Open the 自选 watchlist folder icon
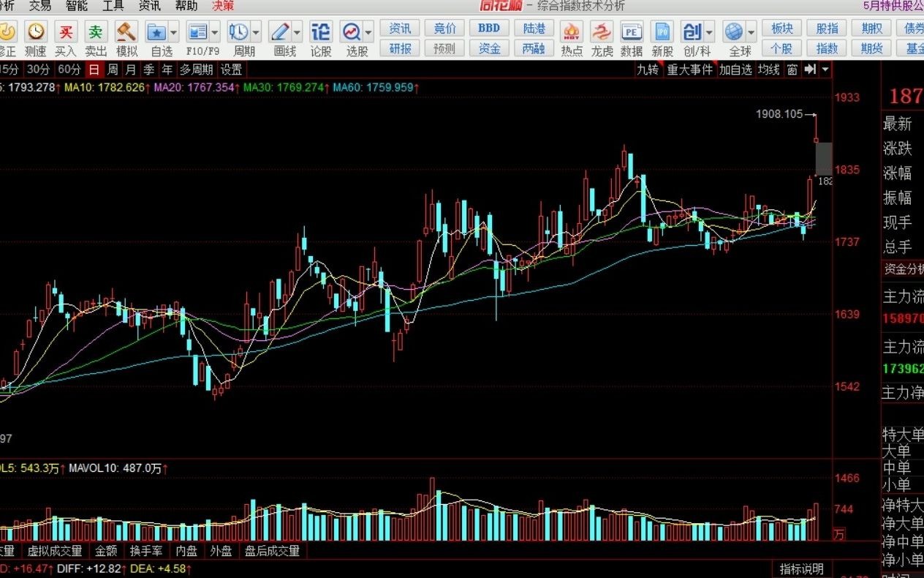The image size is (924, 578). 156,31
